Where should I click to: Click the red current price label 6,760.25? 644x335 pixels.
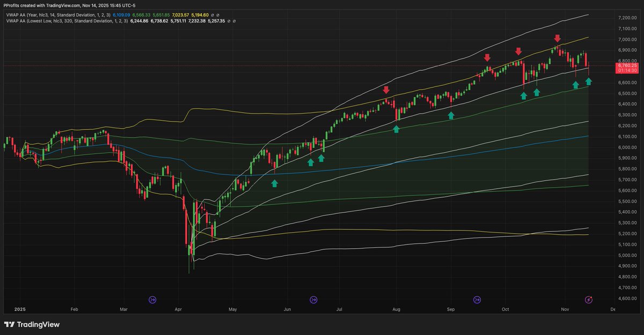click(x=627, y=65)
